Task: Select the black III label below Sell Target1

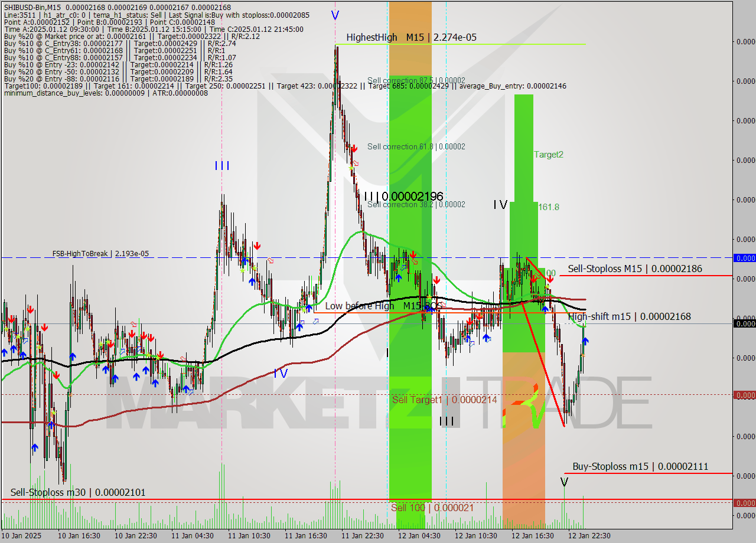Action: coord(447,421)
